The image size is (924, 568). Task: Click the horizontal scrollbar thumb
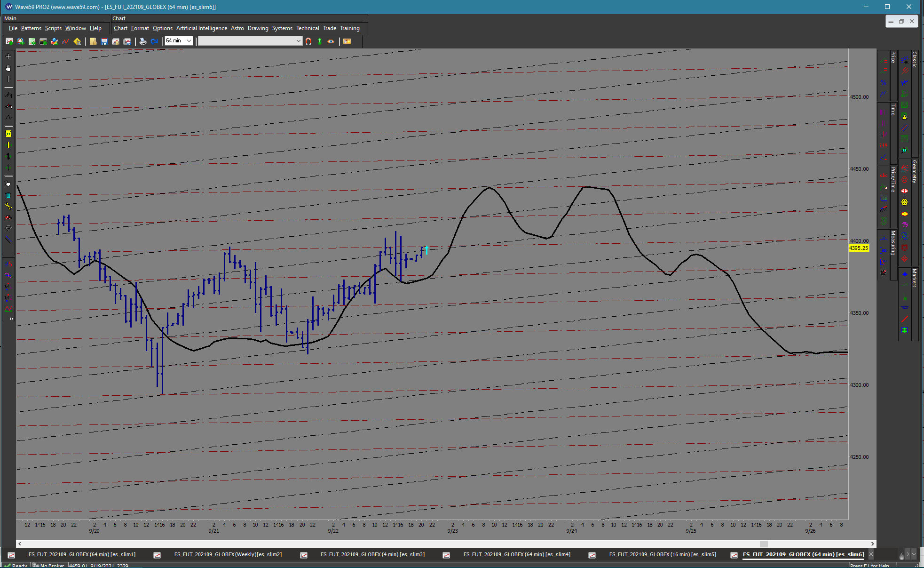764,544
